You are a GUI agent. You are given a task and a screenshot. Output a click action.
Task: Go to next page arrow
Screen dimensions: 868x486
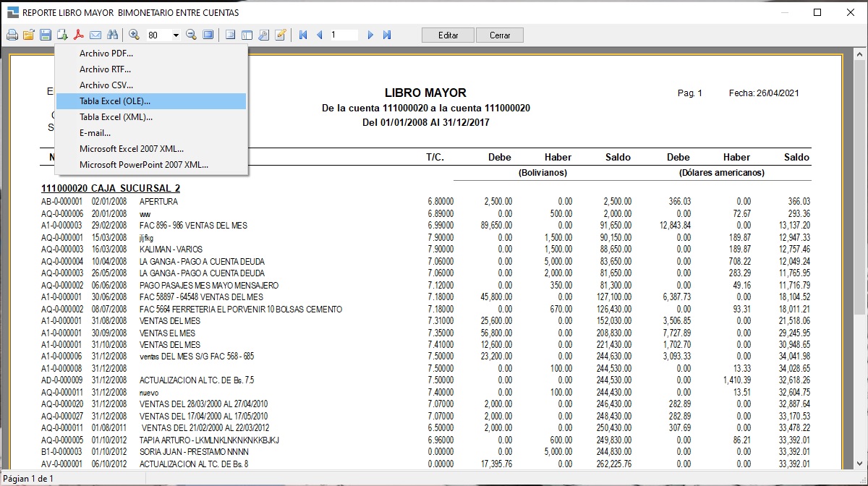point(370,35)
